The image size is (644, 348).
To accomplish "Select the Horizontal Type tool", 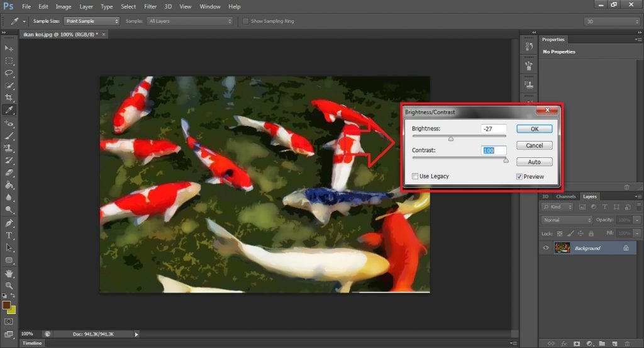I will coord(9,235).
